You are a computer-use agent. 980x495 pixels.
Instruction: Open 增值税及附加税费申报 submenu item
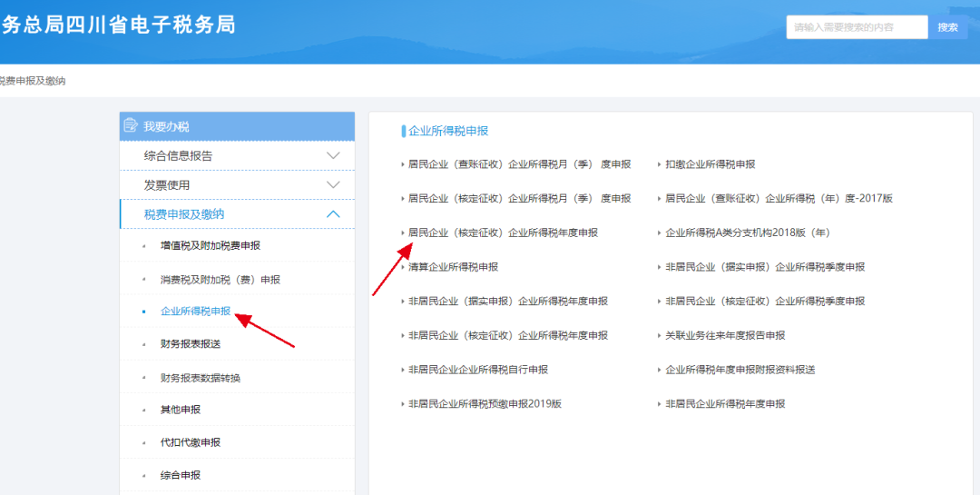tap(211, 245)
